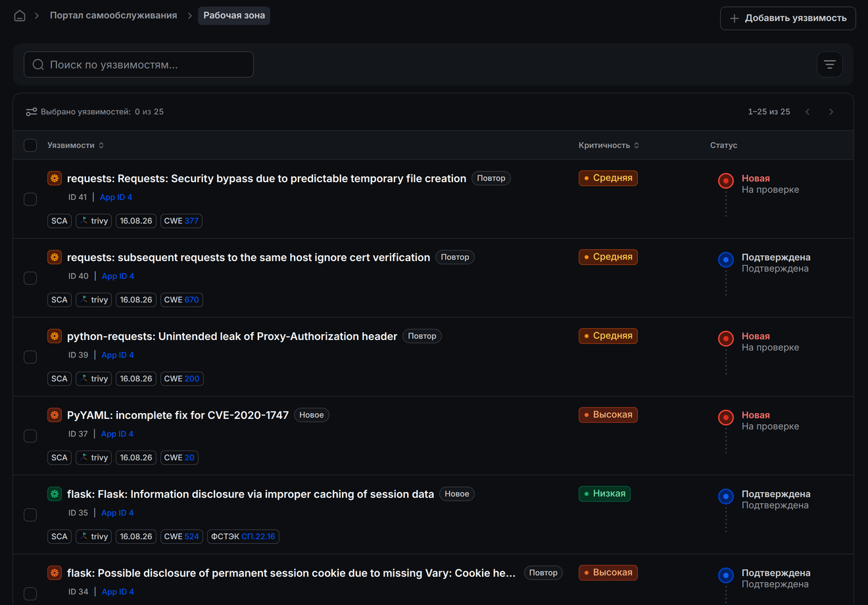Open Портал самообслуживания breadcrumb

point(114,15)
